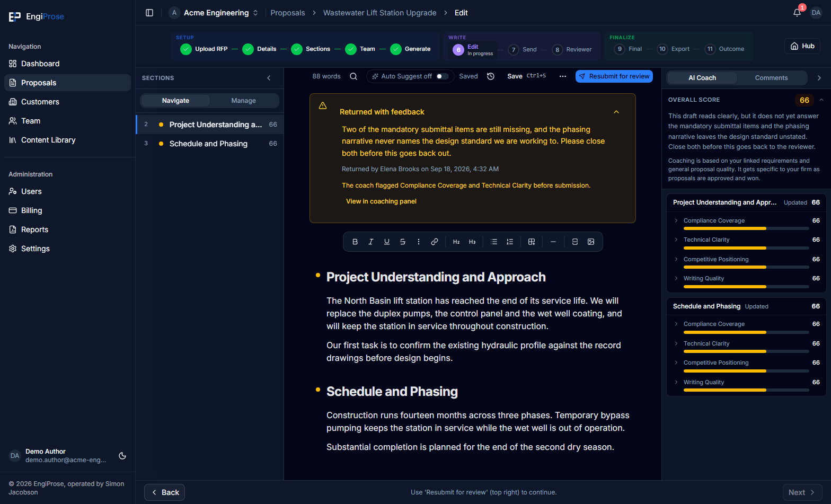Collapse the right coaching panel
The width and height of the screenshot is (831, 504).
[x=819, y=78]
